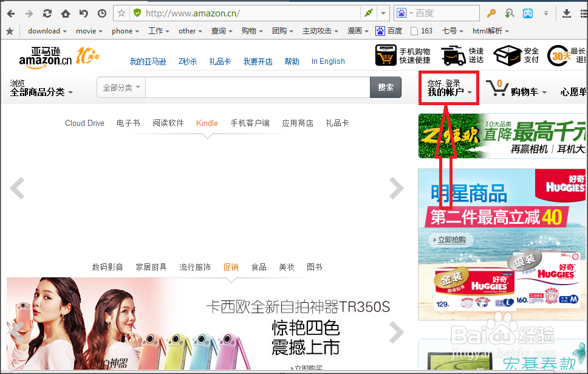Click the upper carousel previous arrow
The height and width of the screenshot is (374, 588).
[17, 188]
